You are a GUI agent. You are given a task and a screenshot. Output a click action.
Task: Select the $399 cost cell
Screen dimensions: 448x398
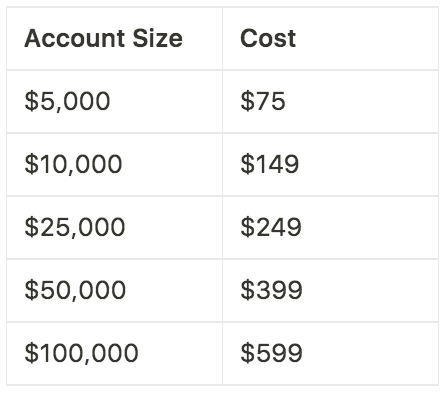pyautogui.click(x=330, y=291)
